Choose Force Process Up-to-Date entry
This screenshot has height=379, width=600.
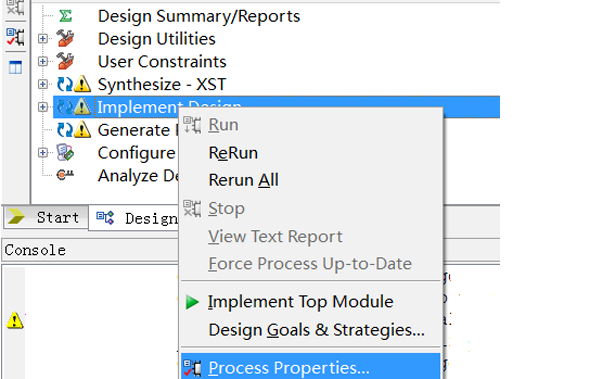[x=310, y=264]
